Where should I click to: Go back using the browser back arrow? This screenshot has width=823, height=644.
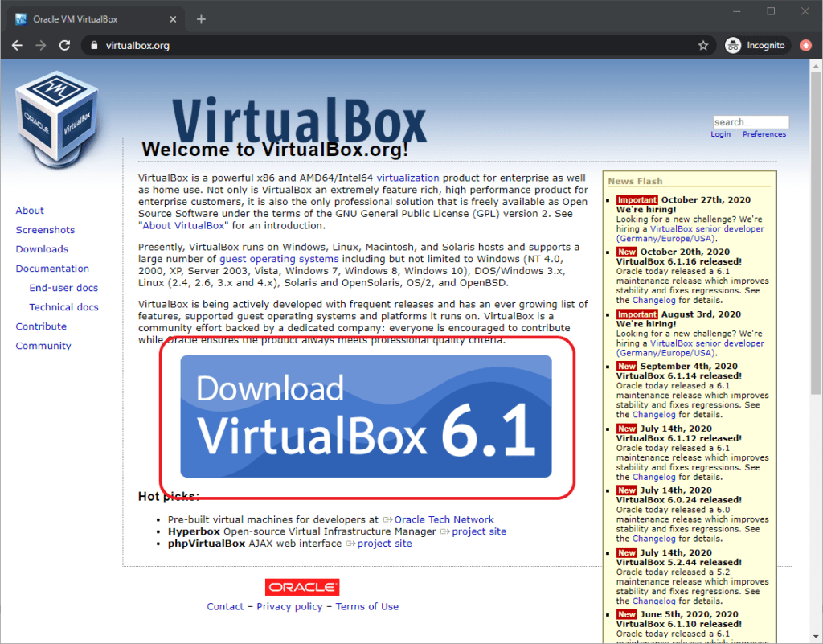click(x=17, y=46)
